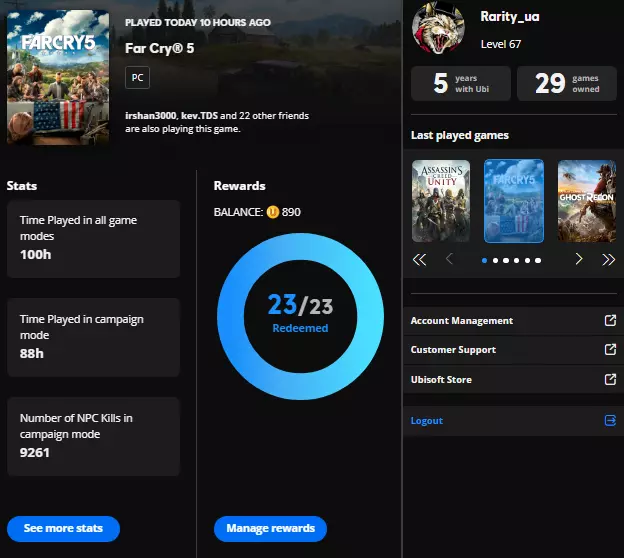624x558 pixels.
Task: Click friend name kev.TDS
Action: coord(199,116)
